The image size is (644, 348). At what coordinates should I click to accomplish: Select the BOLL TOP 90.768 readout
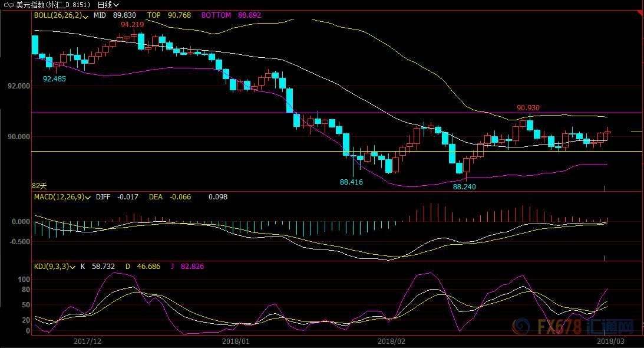tap(169, 15)
